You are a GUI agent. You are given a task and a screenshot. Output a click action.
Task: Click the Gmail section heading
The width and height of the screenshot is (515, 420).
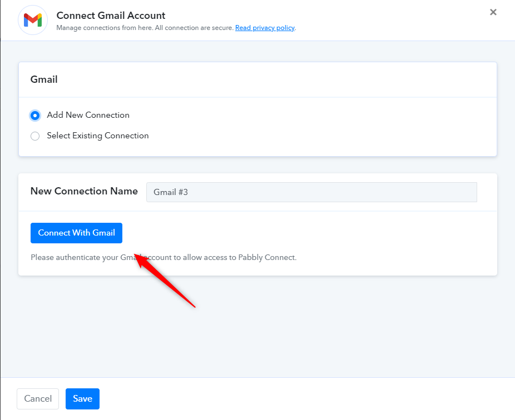click(44, 79)
